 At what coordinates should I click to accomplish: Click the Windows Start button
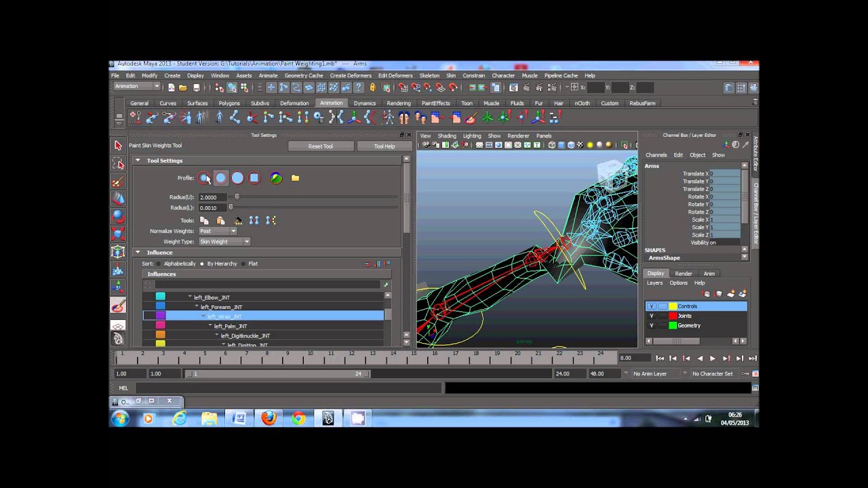(121, 418)
